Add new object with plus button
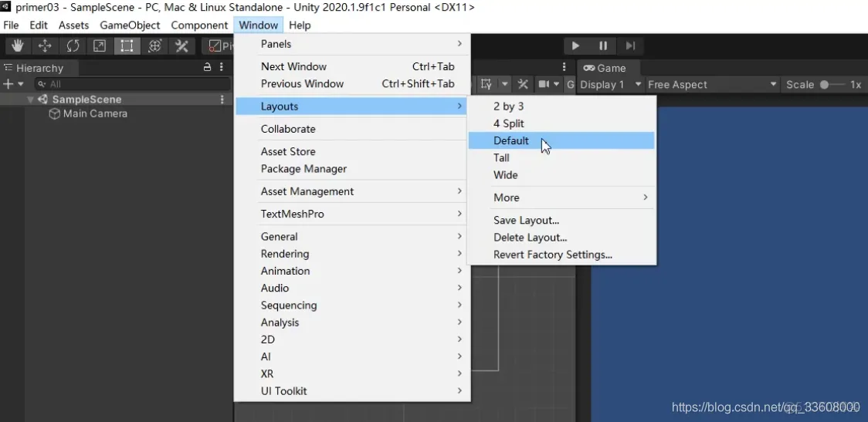 coord(8,84)
